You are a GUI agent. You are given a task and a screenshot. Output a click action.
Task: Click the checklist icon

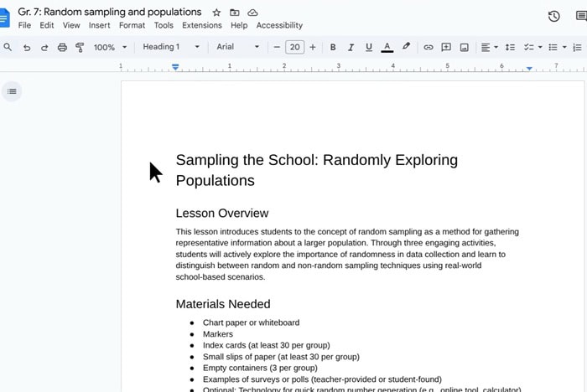coord(528,48)
